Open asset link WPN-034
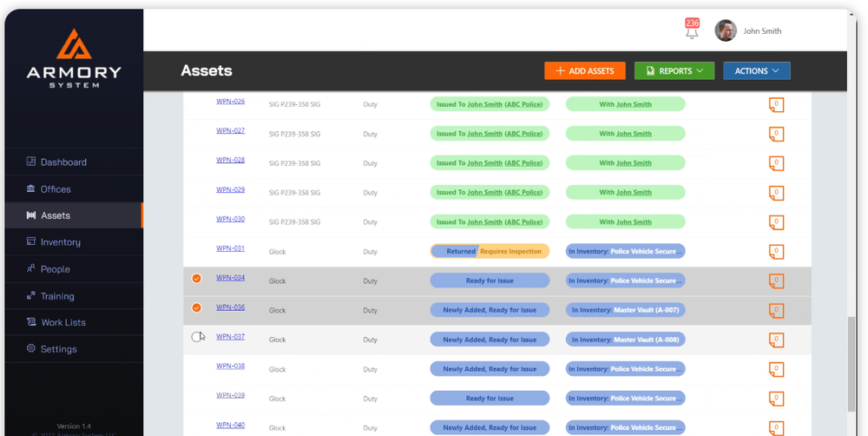Screen dimensions: 868x436 (x=230, y=278)
